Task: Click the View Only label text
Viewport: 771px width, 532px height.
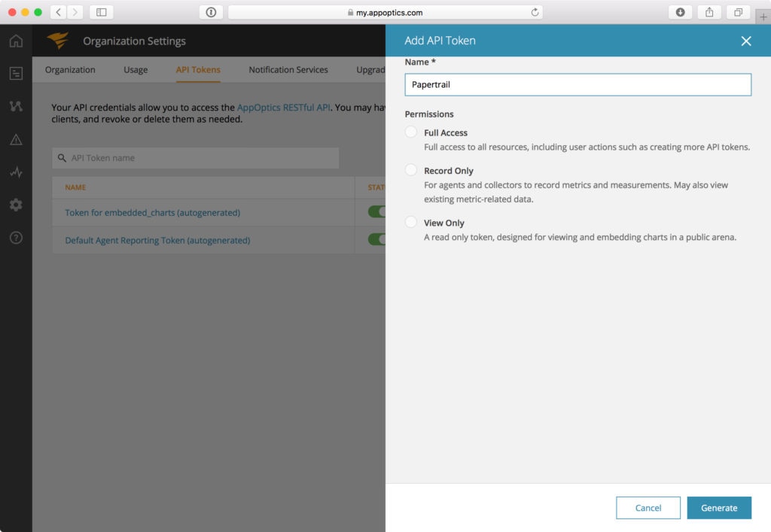Action: [444, 223]
